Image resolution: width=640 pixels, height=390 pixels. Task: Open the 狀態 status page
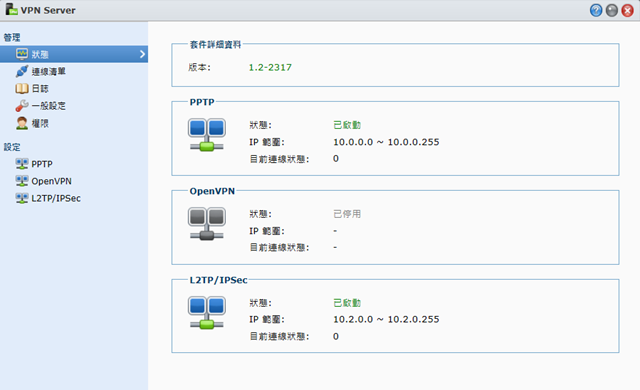74,54
